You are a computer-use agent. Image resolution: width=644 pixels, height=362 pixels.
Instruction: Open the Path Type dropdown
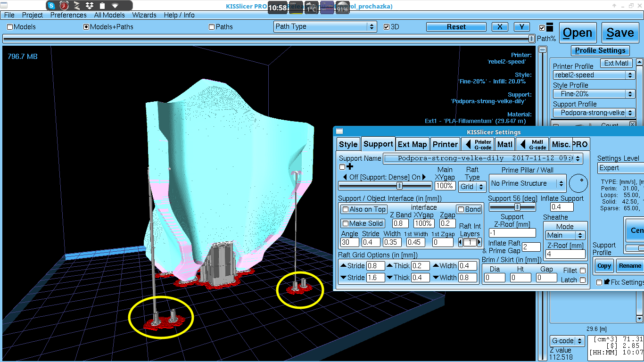pos(325,27)
